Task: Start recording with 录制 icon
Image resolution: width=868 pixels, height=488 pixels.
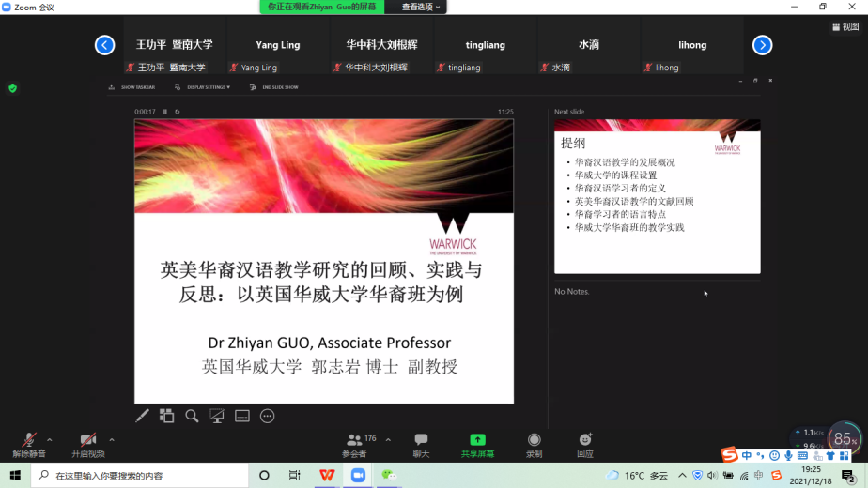Action: (534, 443)
